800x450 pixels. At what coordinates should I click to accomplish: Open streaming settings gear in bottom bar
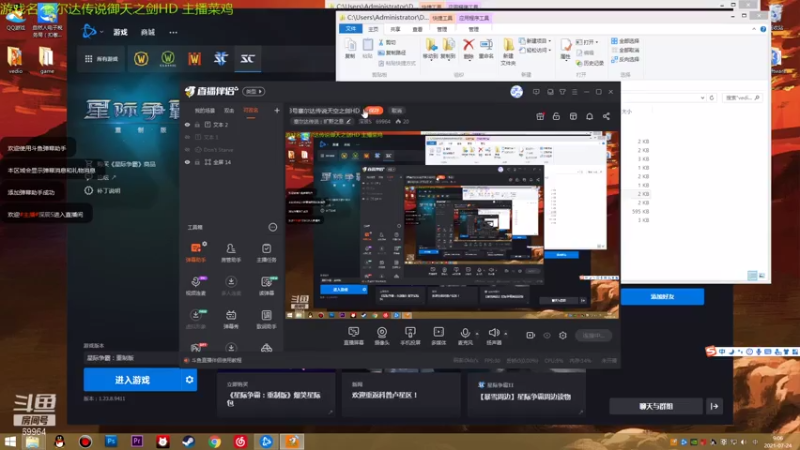coord(563,335)
